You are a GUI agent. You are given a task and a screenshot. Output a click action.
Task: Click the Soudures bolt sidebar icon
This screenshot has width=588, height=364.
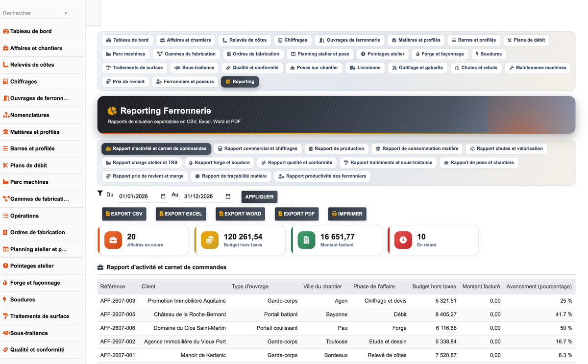point(6,299)
